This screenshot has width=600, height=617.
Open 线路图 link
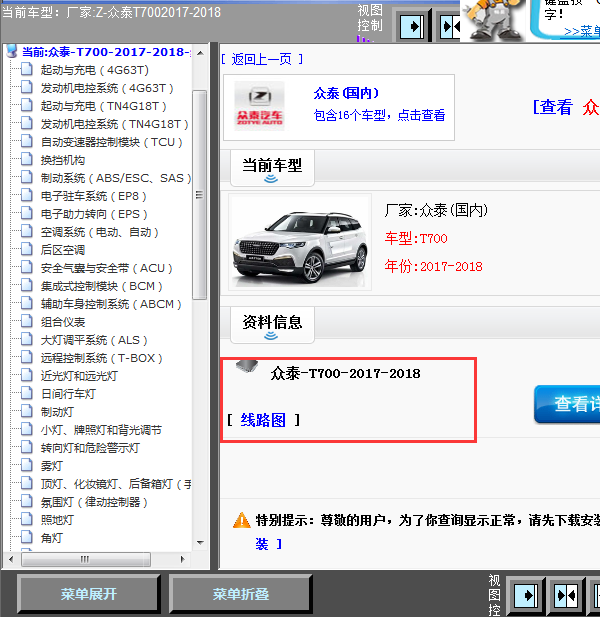click(263, 420)
